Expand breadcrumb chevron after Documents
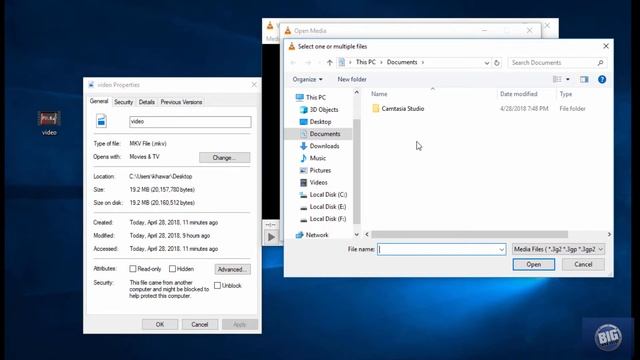The width and height of the screenshot is (640, 360). click(x=423, y=62)
